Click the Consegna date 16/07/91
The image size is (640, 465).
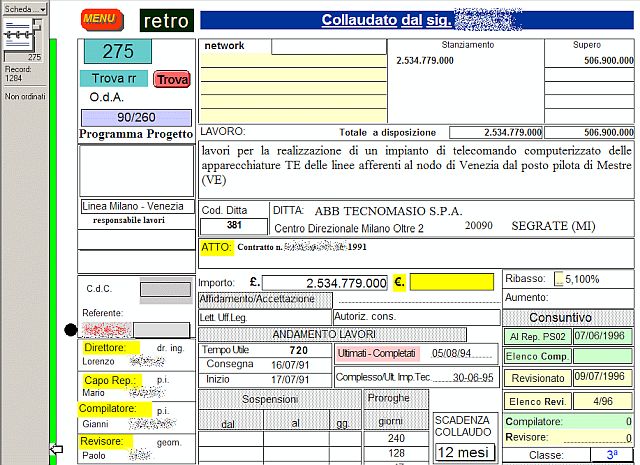(290, 365)
